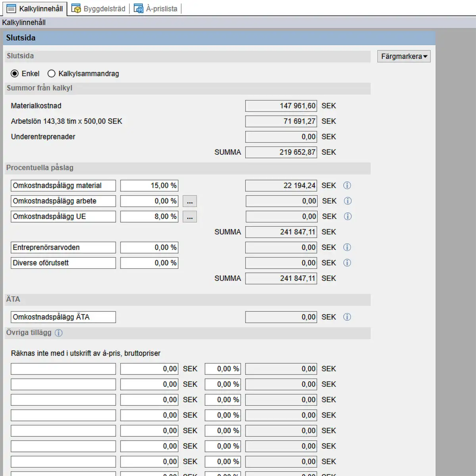Click the Entreprenörsarvoden percentage field

(x=149, y=248)
